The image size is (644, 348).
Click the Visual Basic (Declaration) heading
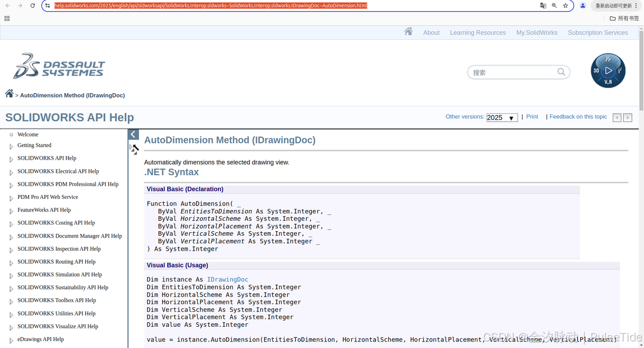185,189
